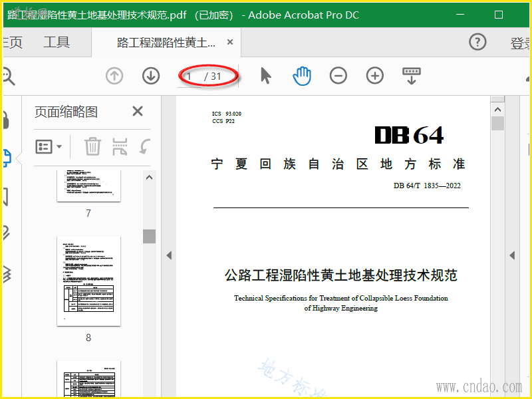Open the attachments paperclip sidebar icon
Image resolution: width=532 pixels, height=399 pixels.
7,233
